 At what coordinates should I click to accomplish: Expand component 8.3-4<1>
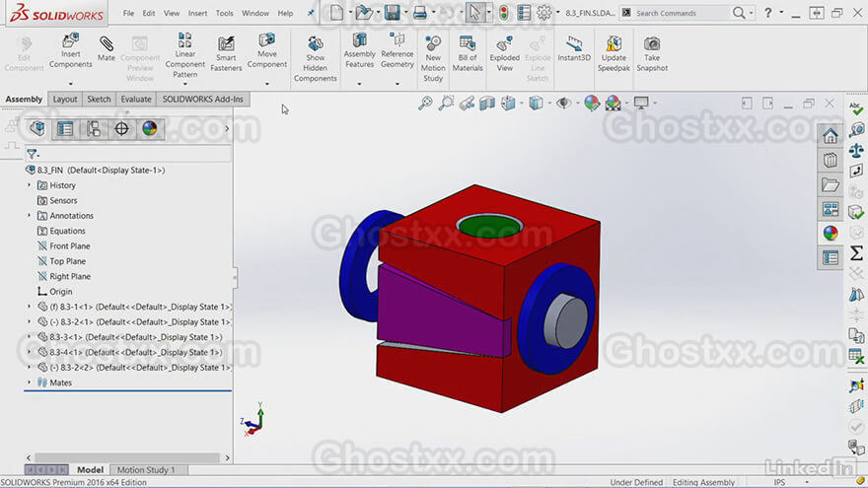(30, 352)
